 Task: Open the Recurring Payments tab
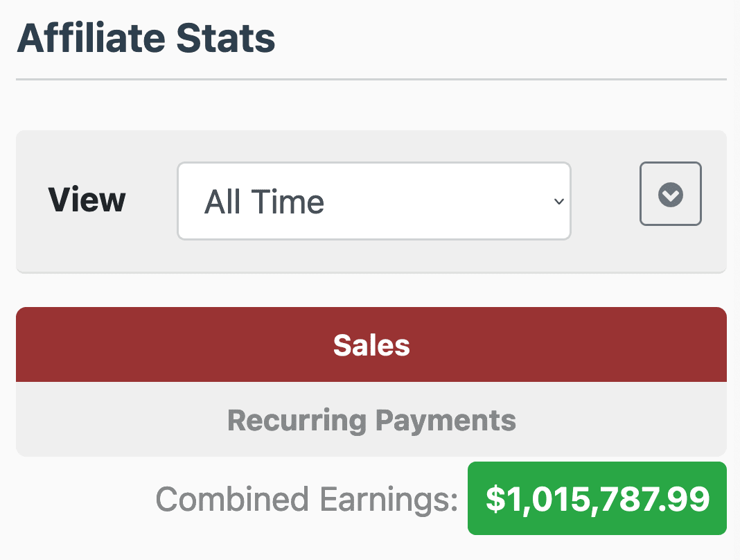point(371,420)
